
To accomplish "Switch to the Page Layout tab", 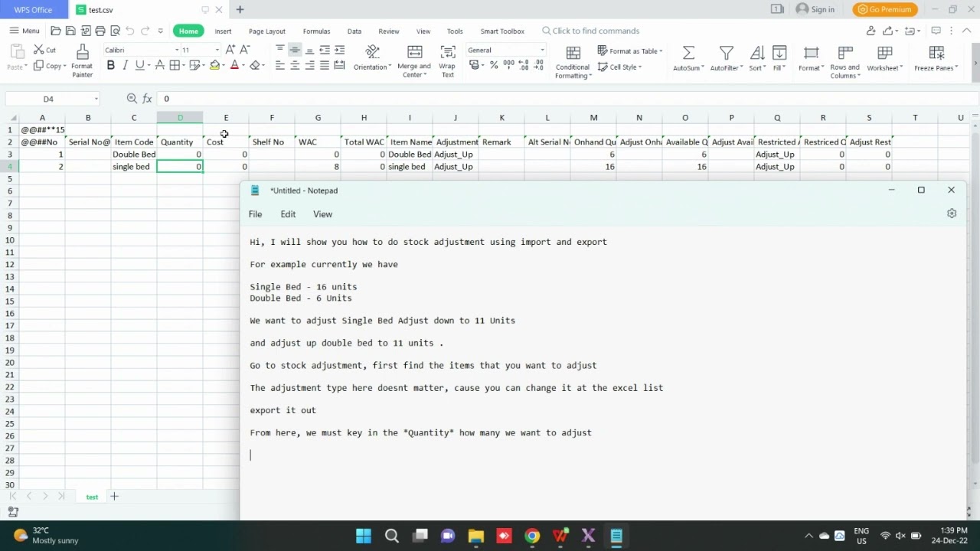I will click(x=266, y=31).
